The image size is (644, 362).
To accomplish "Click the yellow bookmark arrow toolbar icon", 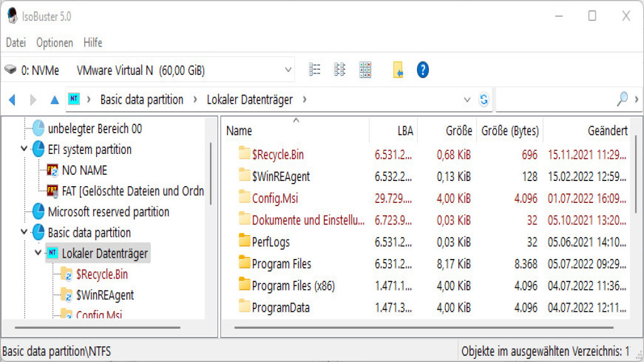I will click(398, 70).
